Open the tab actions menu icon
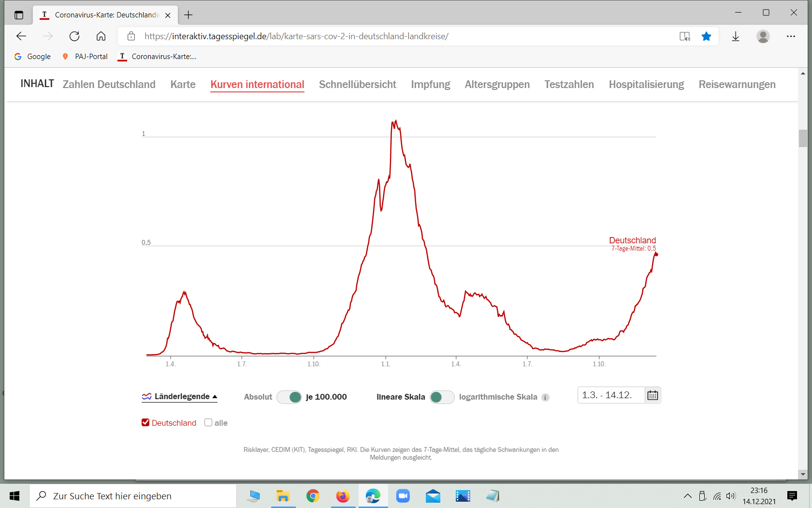Image resolution: width=812 pixels, height=508 pixels. pyautogui.click(x=19, y=15)
